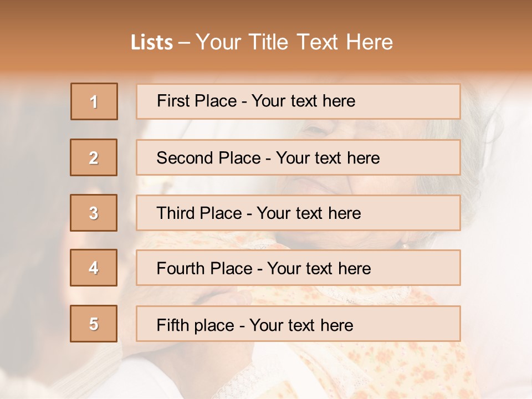Select the Third Place text bar

tap(298, 213)
